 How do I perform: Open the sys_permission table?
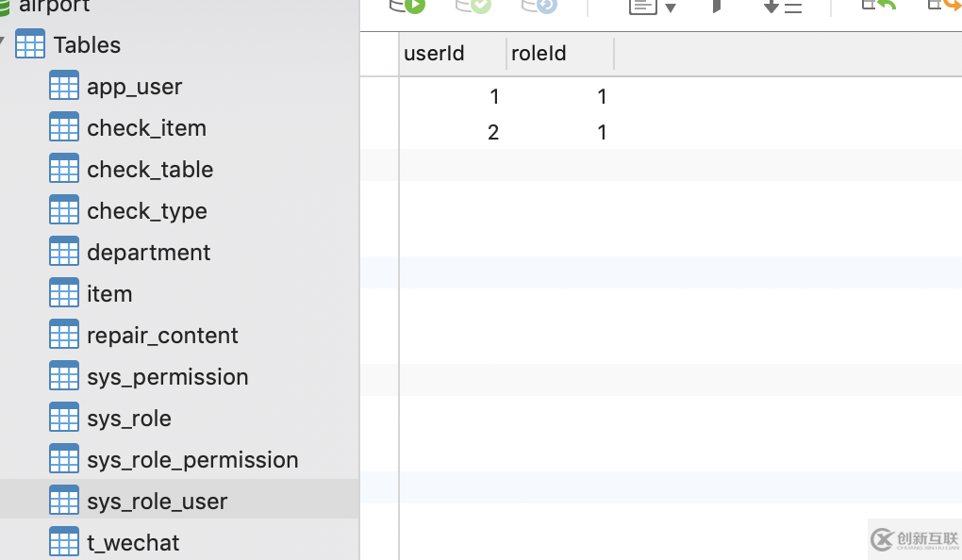tap(167, 377)
